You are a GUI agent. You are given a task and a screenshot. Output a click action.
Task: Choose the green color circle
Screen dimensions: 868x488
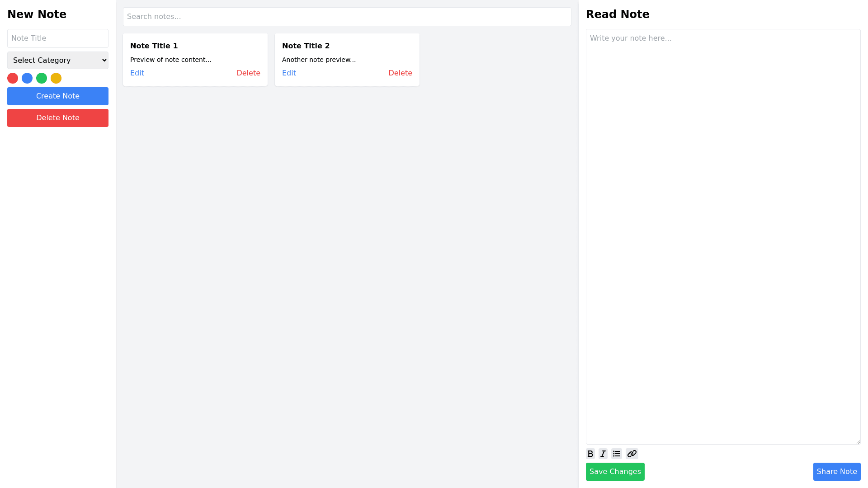(x=42, y=78)
